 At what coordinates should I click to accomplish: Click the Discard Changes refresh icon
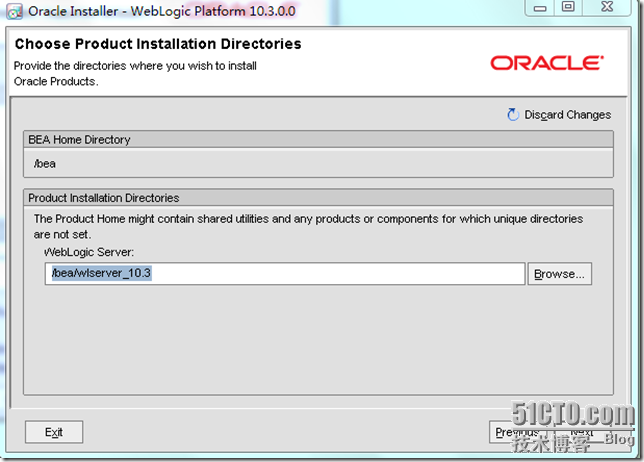[513, 115]
